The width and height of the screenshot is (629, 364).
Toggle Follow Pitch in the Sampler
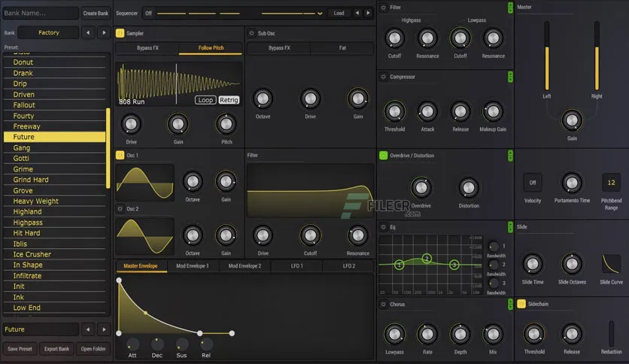211,48
